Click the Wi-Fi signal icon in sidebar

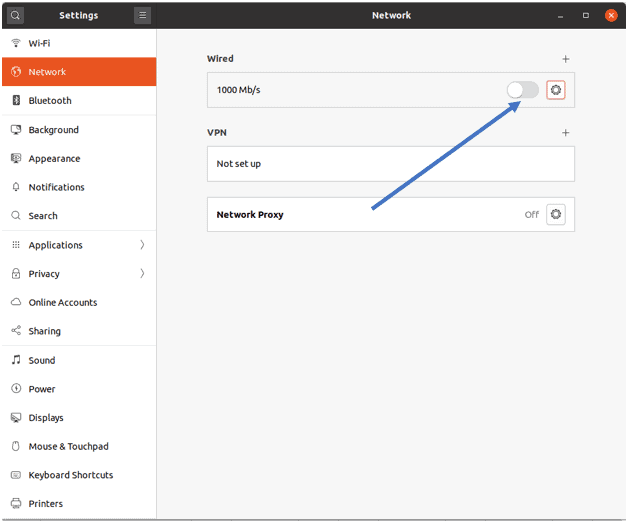[16, 43]
